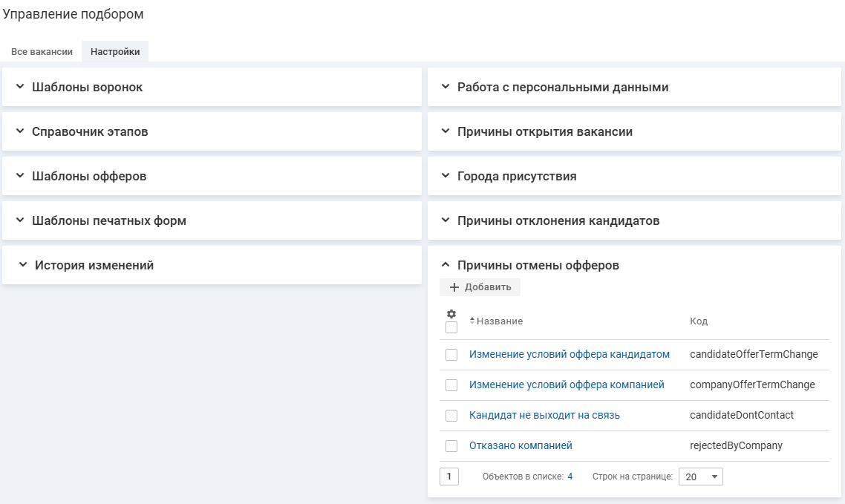Check the Изменение условий оффера кандидатом row
845x504 pixels.
coord(451,355)
